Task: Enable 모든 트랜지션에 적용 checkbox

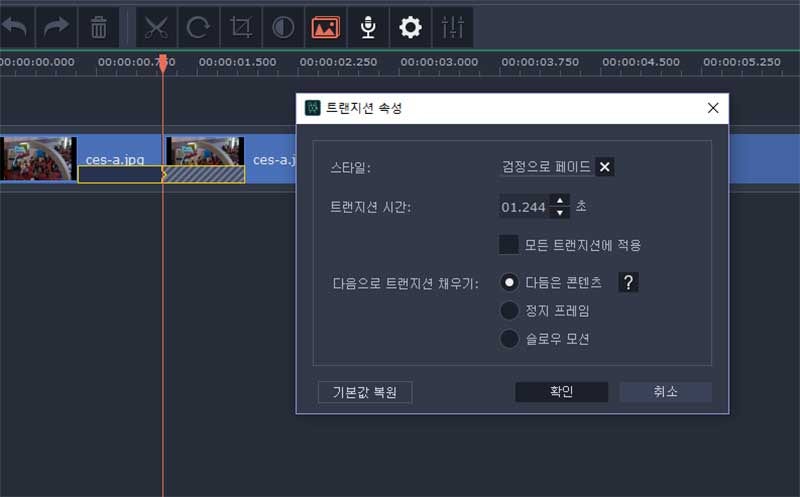Action: pos(509,244)
